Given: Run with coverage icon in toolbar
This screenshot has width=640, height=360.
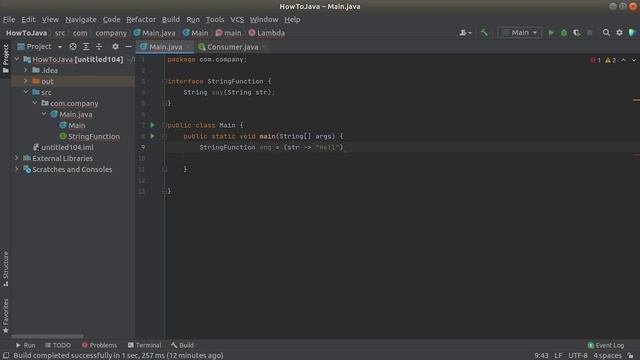Looking at the screenshot, I should coord(577,33).
